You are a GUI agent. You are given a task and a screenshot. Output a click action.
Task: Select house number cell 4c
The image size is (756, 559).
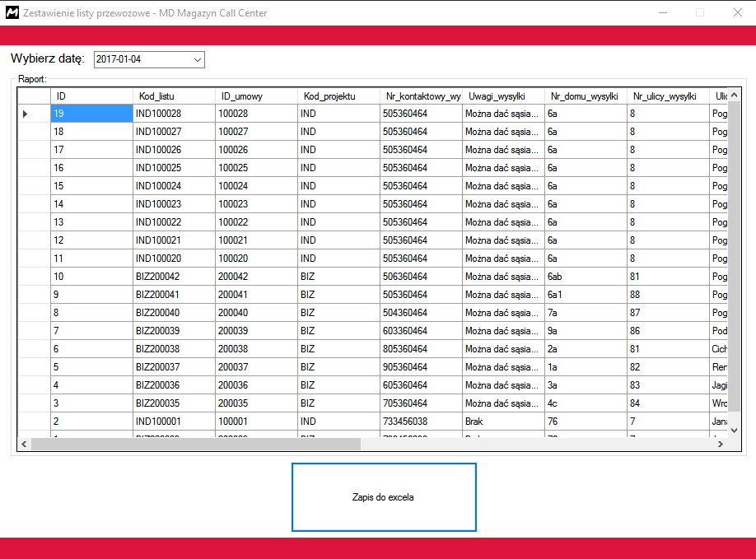[x=586, y=403]
